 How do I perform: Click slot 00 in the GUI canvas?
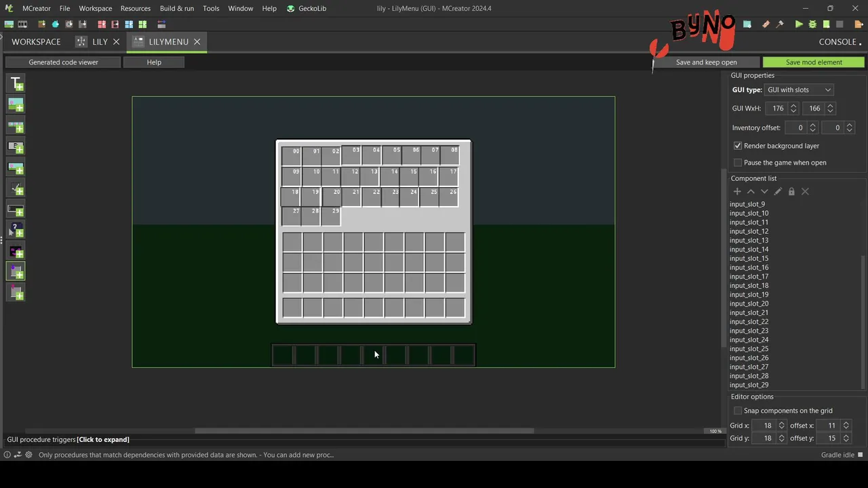292,156
